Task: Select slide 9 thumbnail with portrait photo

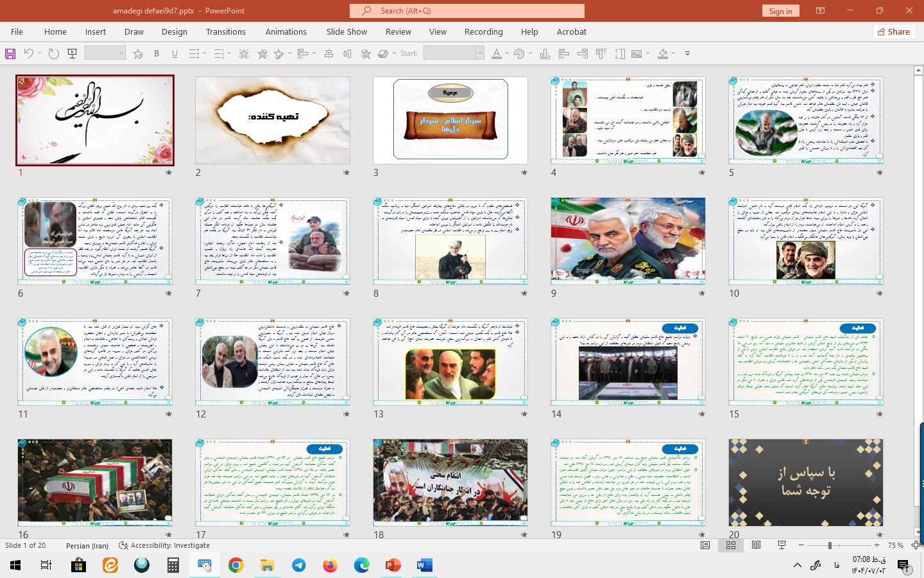Action: tap(628, 241)
